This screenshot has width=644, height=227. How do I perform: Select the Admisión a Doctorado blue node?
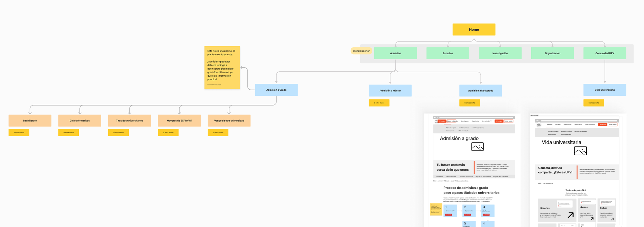pyautogui.click(x=480, y=90)
